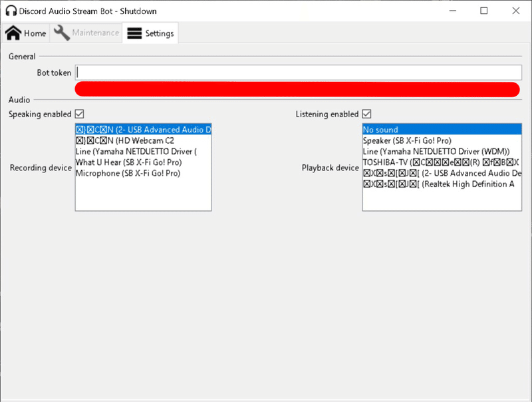Select the 2- USB Advanced Audio recording device

pyautogui.click(x=143, y=130)
